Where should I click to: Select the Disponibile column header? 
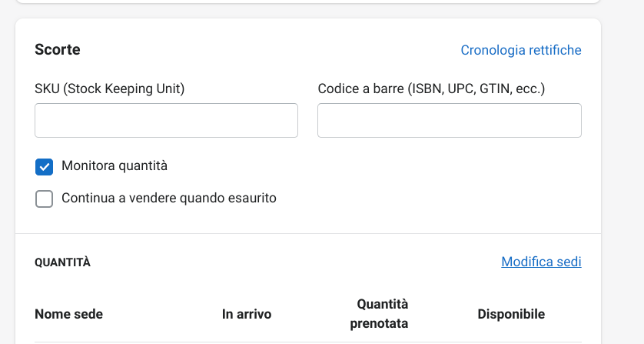click(x=511, y=314)
